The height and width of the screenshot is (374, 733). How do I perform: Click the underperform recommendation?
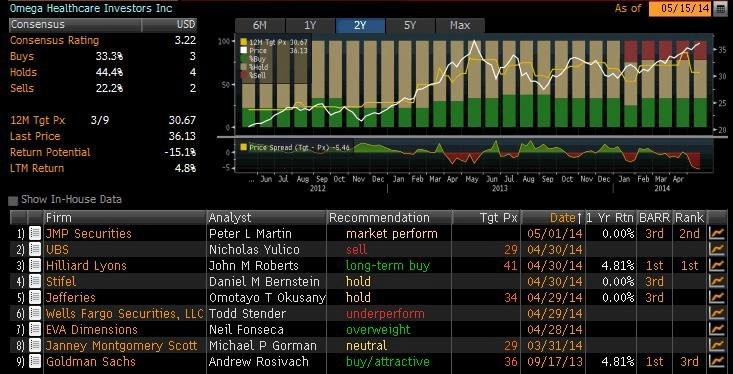tap(385, 313)
